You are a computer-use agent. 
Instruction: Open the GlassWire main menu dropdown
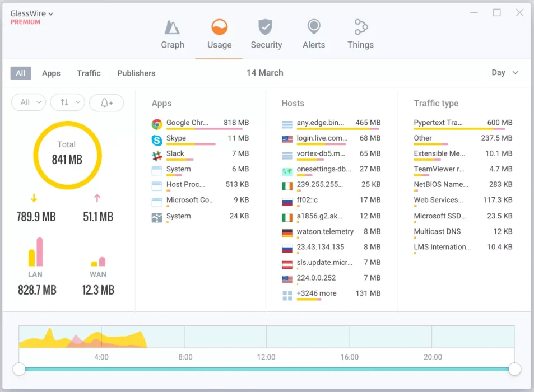tap(32, 13)
